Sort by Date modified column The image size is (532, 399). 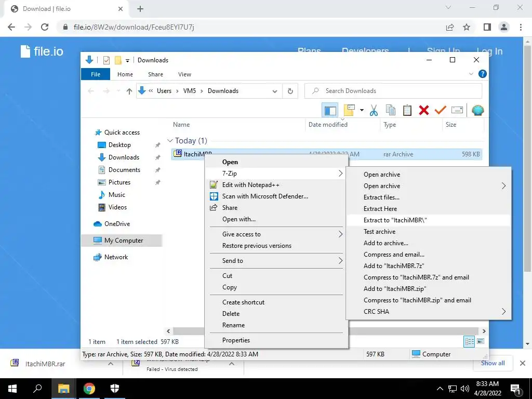(x=328, y=125)
